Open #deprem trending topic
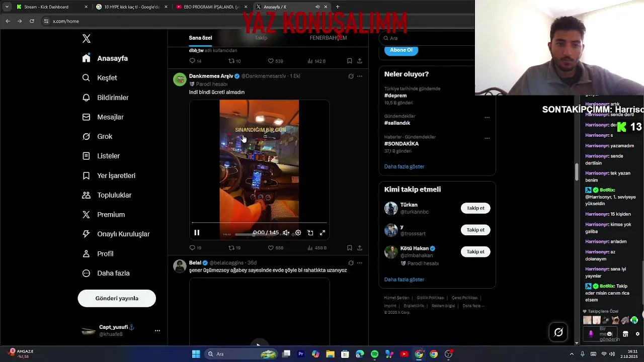The height and width of the screenshot is (362, 644). click(x=395, y=96)
